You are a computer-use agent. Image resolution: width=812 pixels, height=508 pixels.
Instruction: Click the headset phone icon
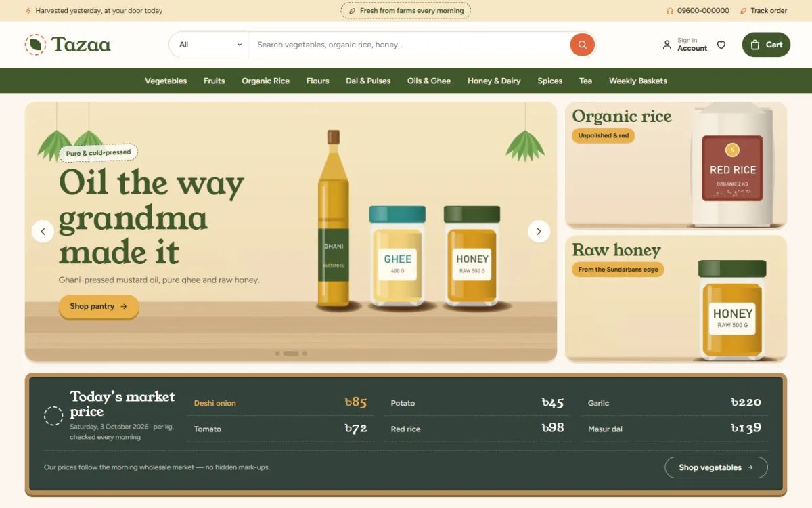coord(670,11)
